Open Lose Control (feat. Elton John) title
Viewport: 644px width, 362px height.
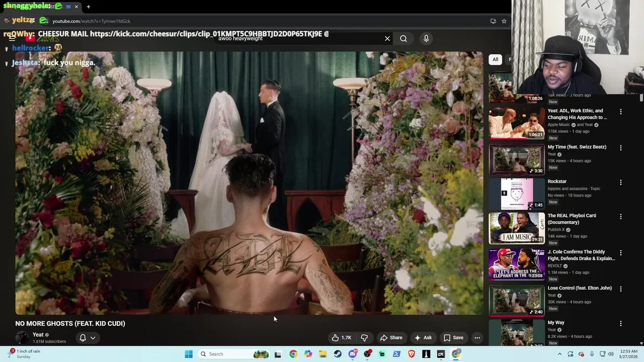[x=580, y=288]
